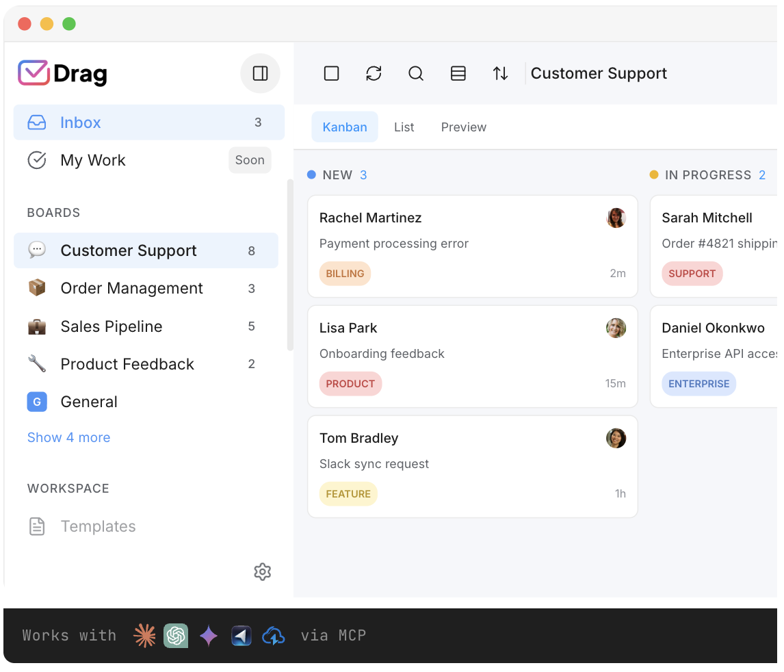
Task: Open search with the magnifier icon
Action: coord(416,73)
